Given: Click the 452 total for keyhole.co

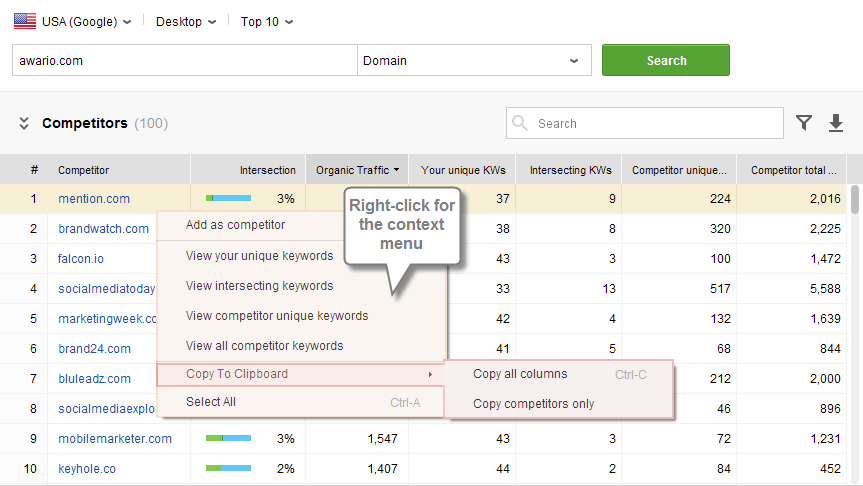Looking at the screenshot, I should tap(830, 469).
